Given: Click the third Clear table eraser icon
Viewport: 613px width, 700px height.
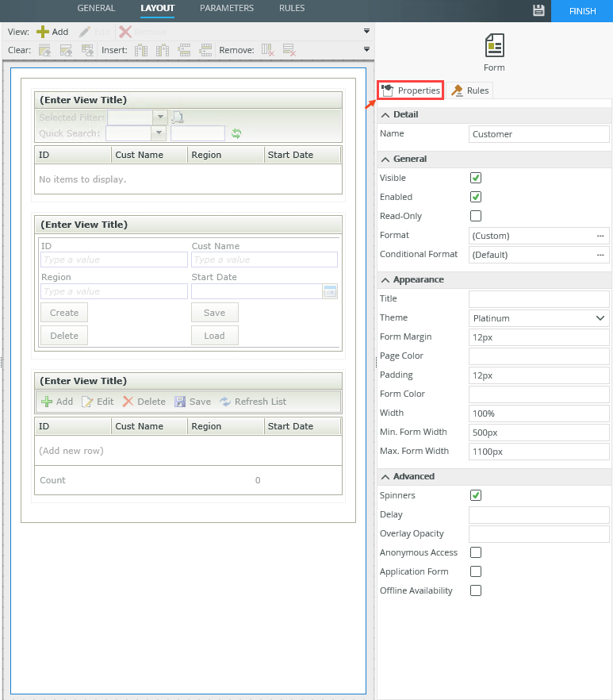Looking at the screenshot, I should tap(87, 50).
